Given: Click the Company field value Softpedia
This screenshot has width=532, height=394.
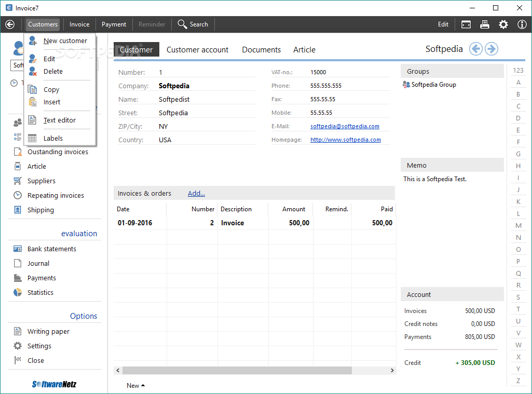Looking at the screenshot, I should tap(174, 86).
